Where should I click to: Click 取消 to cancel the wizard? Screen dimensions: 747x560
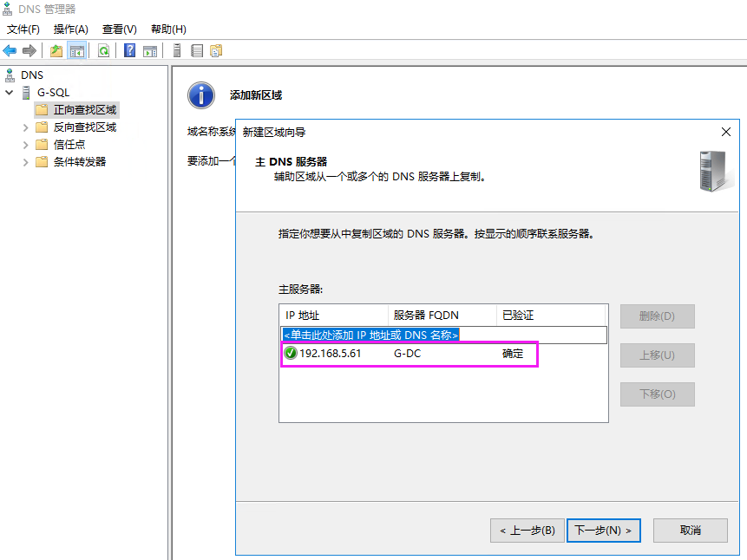coord(691,531)
